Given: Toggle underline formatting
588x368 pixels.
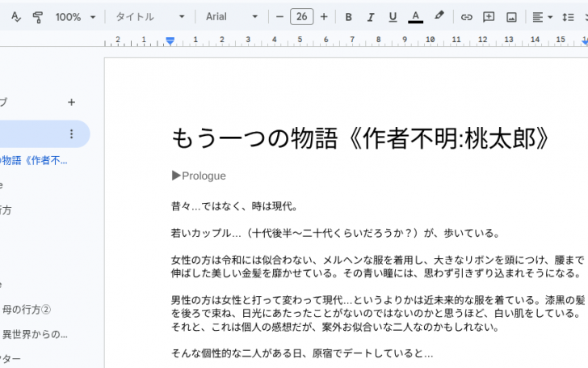Looking at the screenshot, I should [393, 17].
